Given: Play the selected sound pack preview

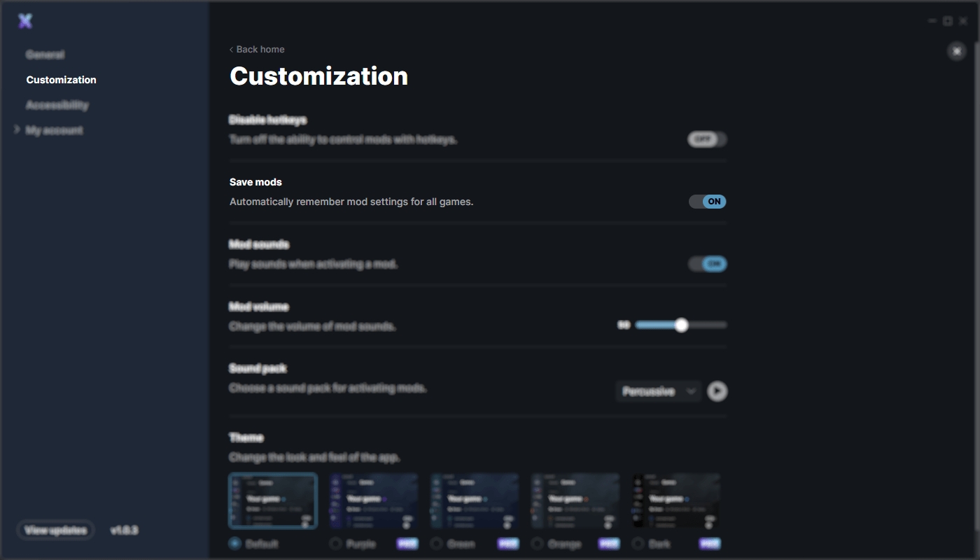Looking at the screenshot, I should [x=717, y=391].
